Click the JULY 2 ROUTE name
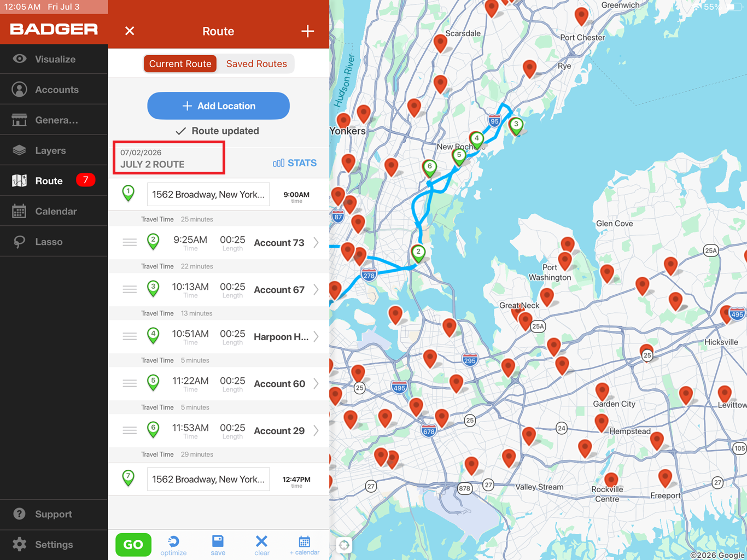Viewport: 747px width, 560px height. 153,164
